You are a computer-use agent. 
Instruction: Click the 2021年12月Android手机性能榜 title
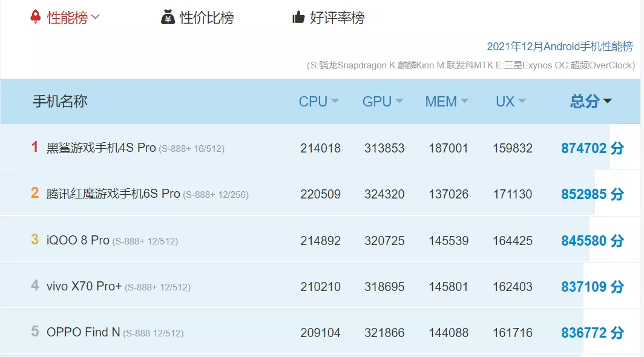point(559,47)
